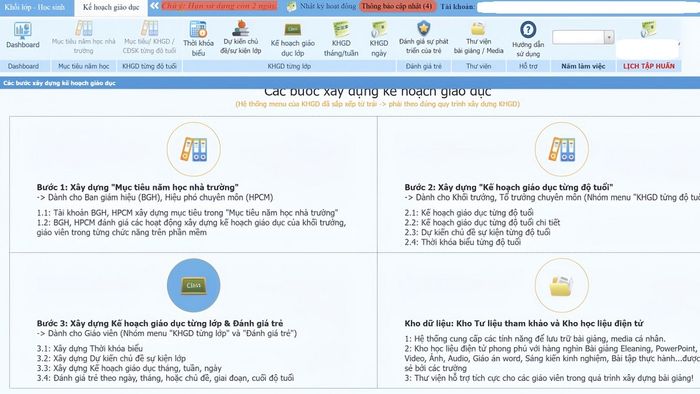Click the Bước 1 binders circle icon
This screenshot has height=394, width=700.
click(193, 149)
